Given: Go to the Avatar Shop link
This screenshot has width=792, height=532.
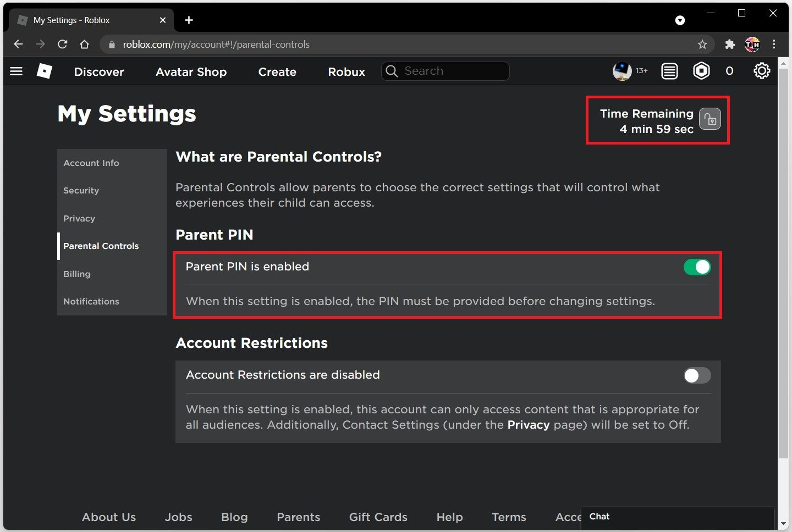Looking at the screenshot, I should point(191,72).
